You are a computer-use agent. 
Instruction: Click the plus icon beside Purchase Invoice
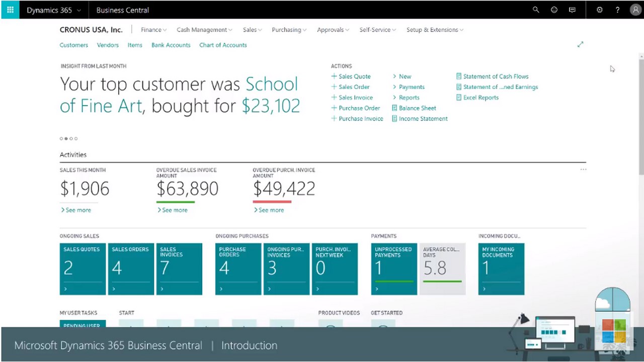(334, 119)
